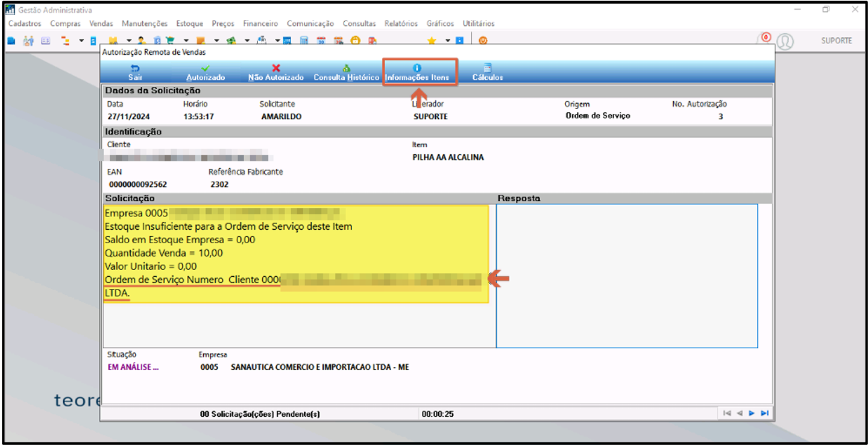The width and height of the screenshot is (868, 445).
Task: Click the yellow round padlock toolbar icon
Action: (356, 41)
